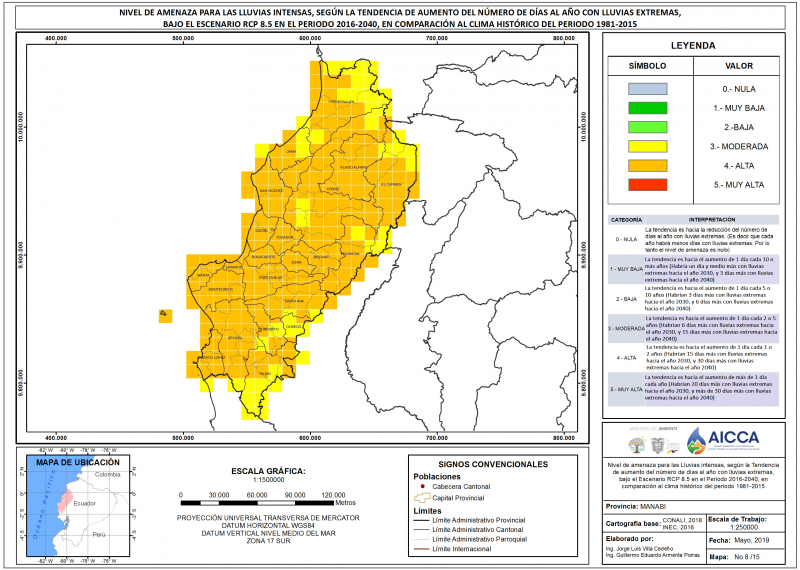Click the red Cabecera Cantonal dot symbol
This screenshot has width=800, height=570.
pos(423,487)
